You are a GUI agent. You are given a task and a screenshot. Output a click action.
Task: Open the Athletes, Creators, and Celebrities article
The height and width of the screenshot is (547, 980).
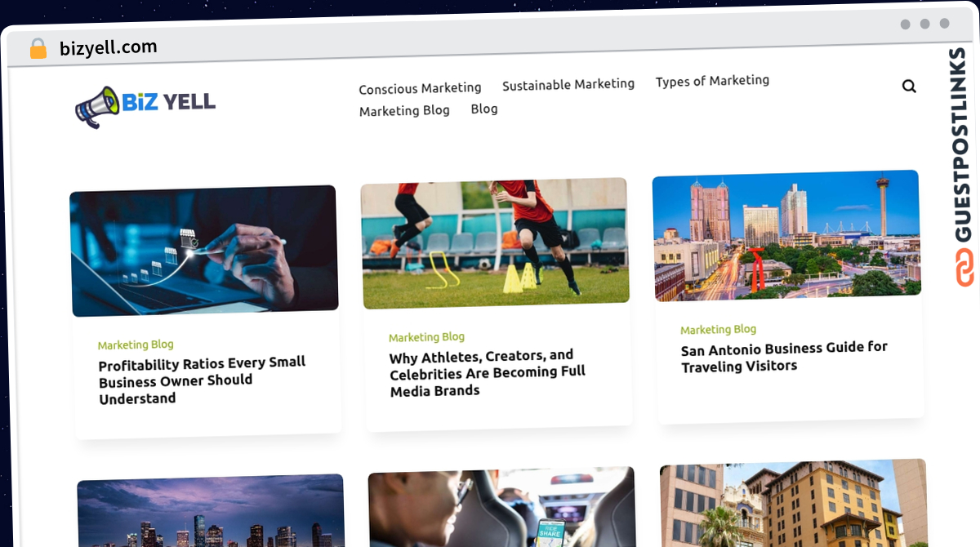pos(488,373)
